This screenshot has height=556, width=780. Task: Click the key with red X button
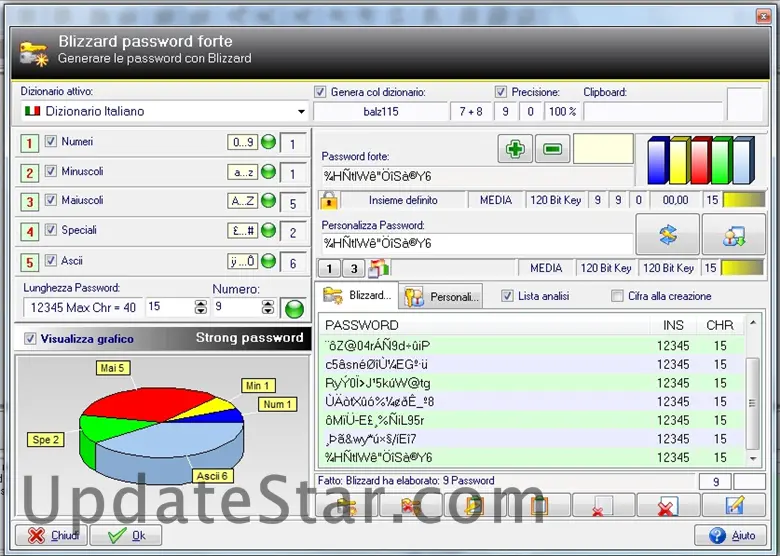coord(410,505)
